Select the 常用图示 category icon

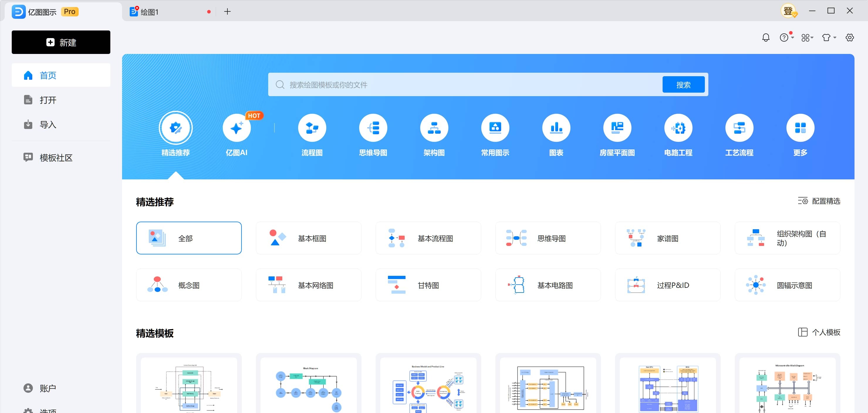coord(495,128)
